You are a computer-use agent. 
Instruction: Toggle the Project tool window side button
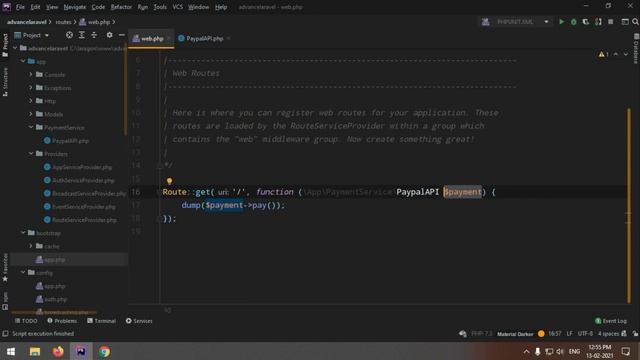(x=5, y=45)
